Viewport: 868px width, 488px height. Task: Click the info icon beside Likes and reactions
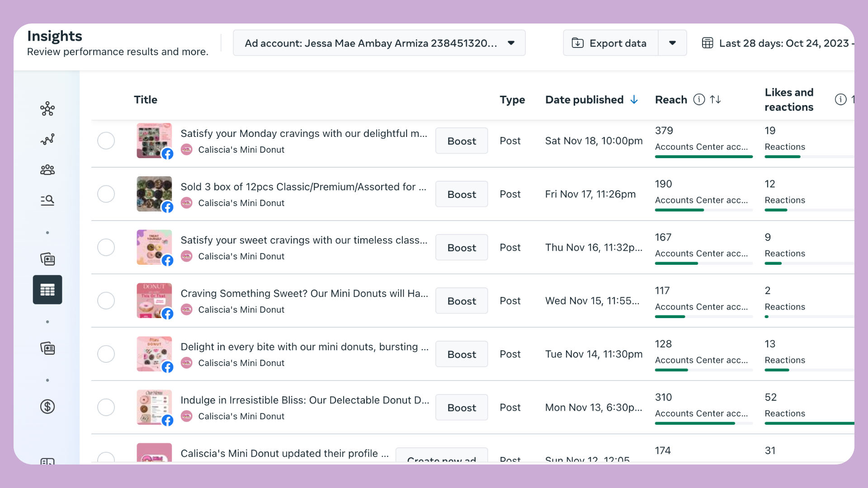[840, 99]
